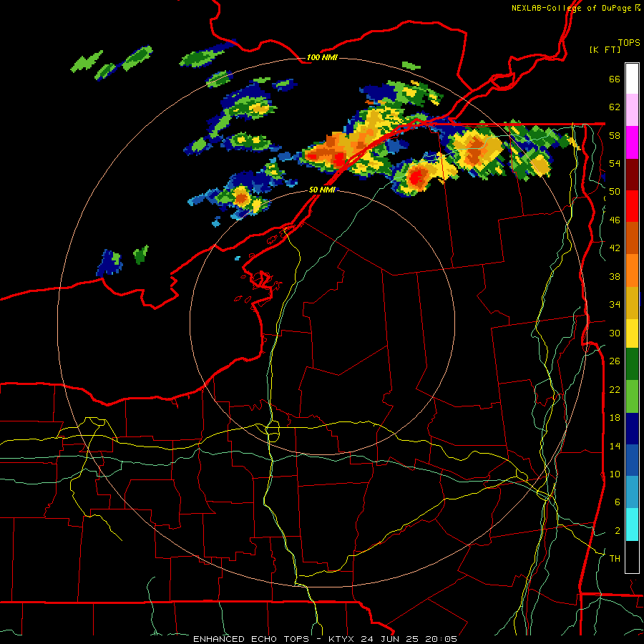The image size is (644, 644).
Task: Click the legend value '46'
Action: (x=615, y=220)
